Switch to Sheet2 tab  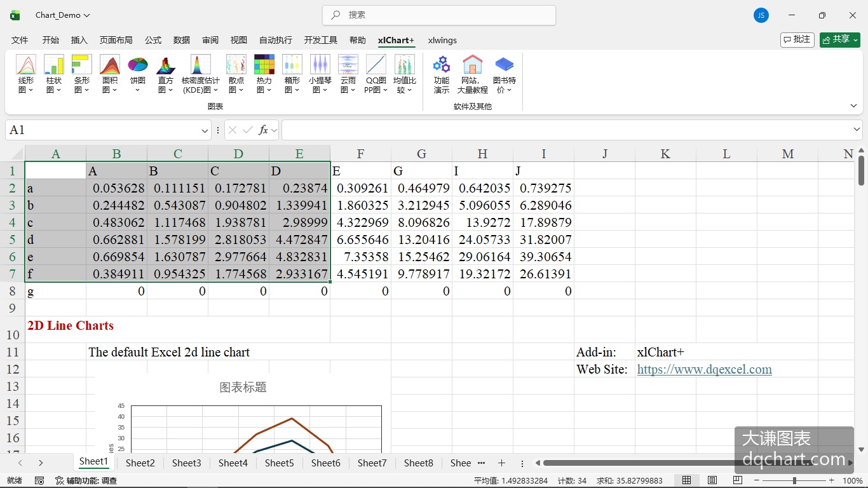pyautogui.click(x=140, y=463)
